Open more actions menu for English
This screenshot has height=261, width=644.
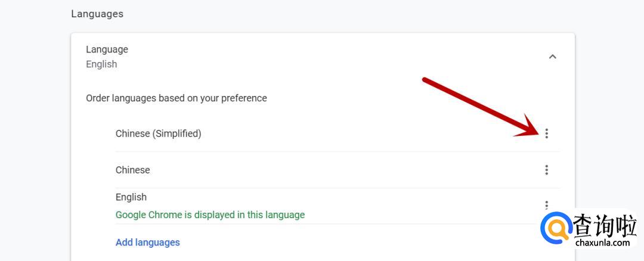tap(546, 204)
